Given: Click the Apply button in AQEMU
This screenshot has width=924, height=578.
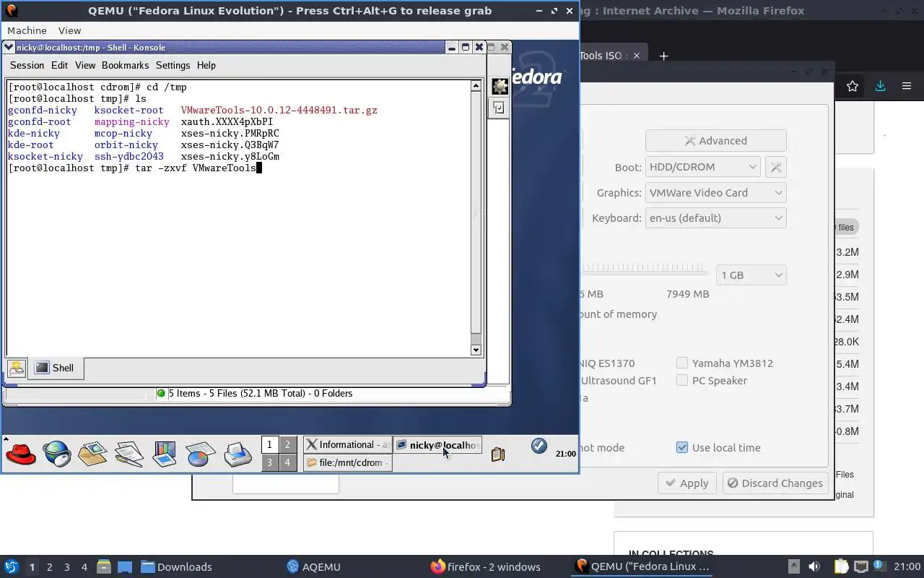Looking at the screenshot, I should (687, 483).
